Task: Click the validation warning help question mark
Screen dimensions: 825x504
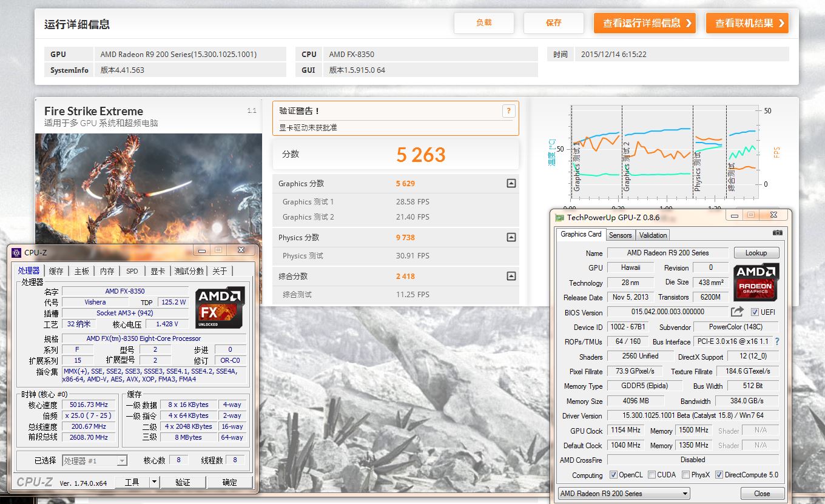Action: pos(508,111)
